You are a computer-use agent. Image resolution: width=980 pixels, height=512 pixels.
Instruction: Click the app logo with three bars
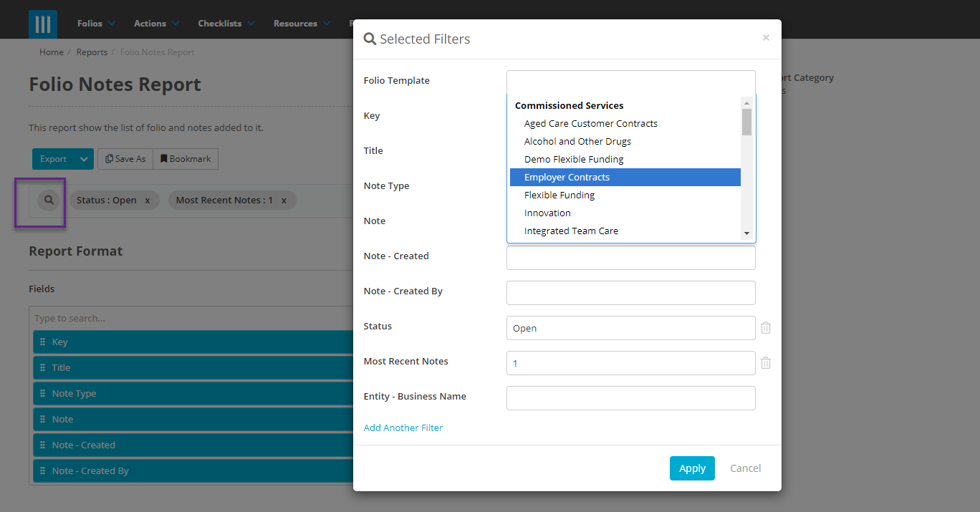42,23
